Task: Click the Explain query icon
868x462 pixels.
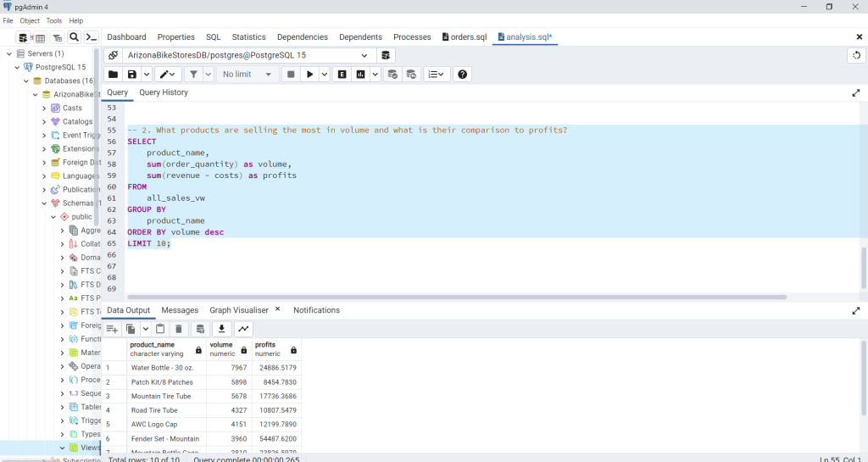Action: tap(342, 75)
